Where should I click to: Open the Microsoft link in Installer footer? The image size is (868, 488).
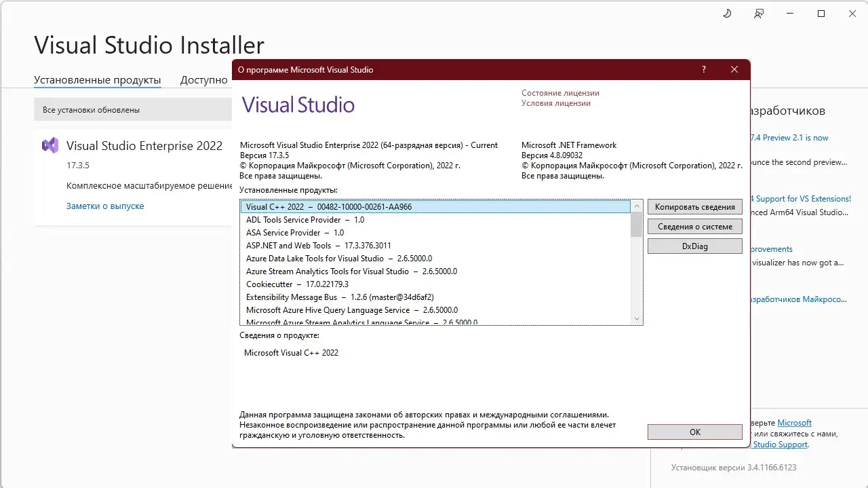[x=794, y=423]
